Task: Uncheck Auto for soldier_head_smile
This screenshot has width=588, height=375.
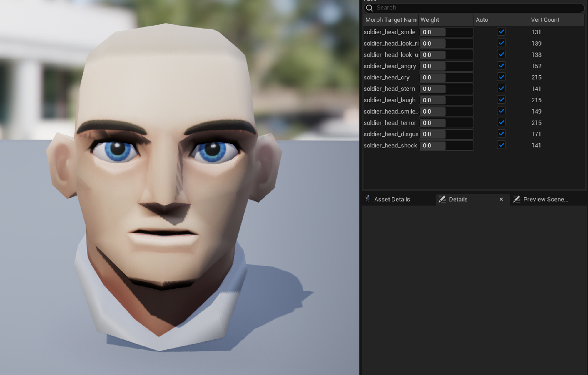Action: pos(501,31)
